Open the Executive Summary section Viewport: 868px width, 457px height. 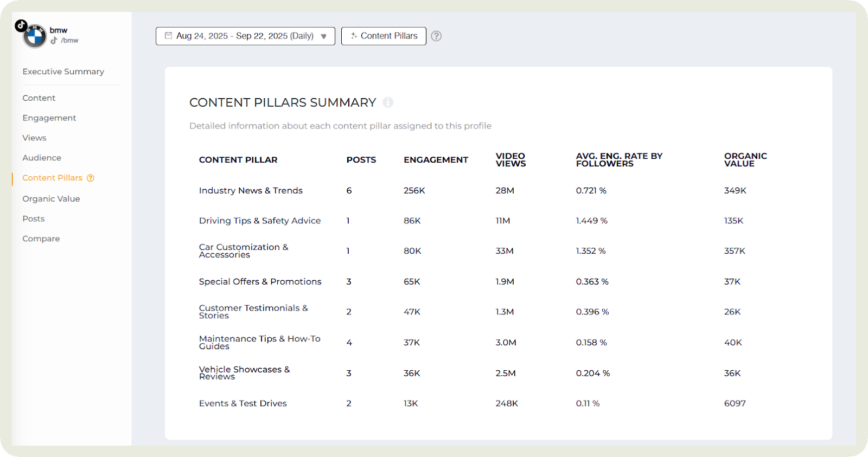(63, 72)
